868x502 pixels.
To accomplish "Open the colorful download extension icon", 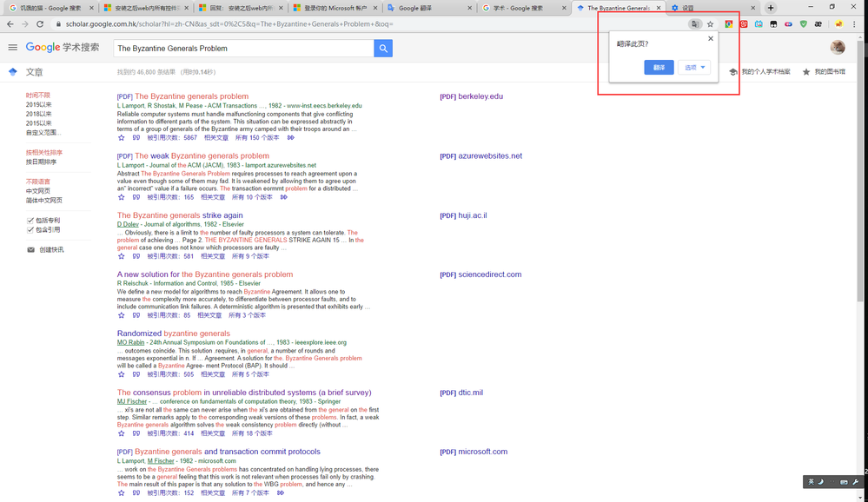I will coord(728,23).
